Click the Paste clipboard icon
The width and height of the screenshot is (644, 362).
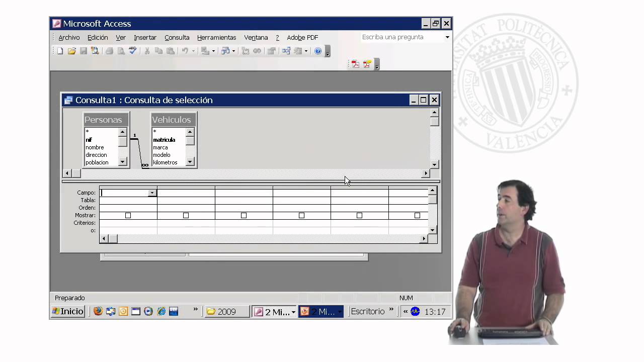point(170,51)
